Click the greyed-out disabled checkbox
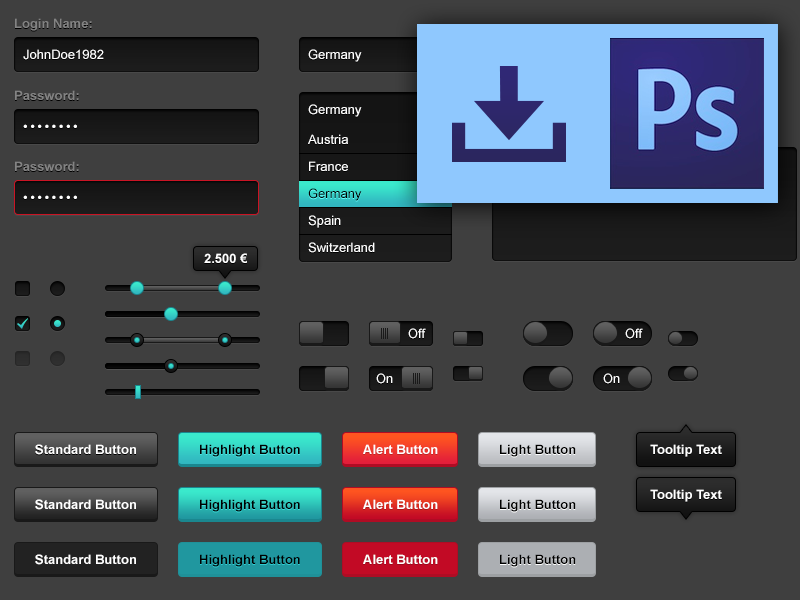 22,358
